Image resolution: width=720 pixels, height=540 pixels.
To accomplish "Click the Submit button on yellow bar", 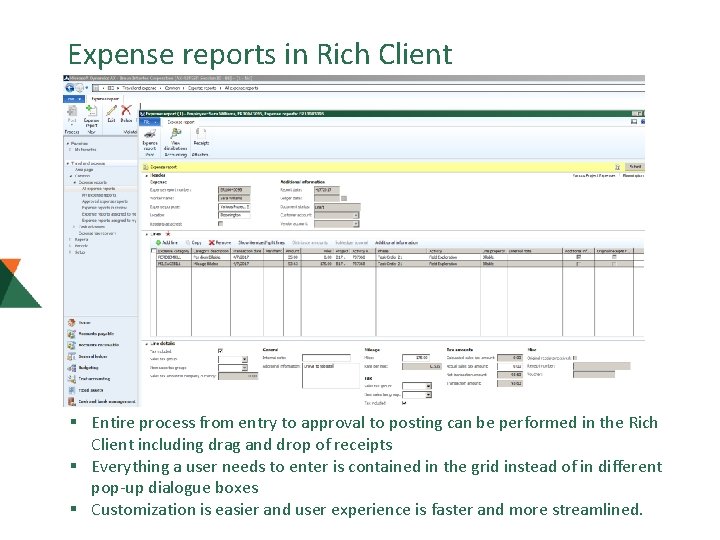I will 635,167.
